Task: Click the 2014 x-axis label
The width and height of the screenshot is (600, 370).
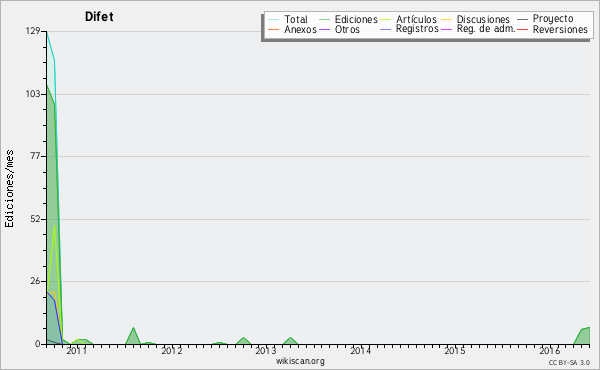Action: (360, 350)
